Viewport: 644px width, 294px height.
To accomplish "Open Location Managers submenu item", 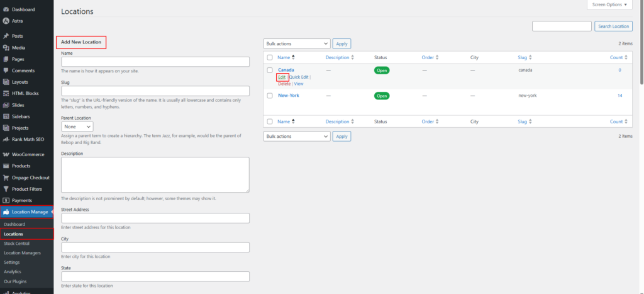I will click(x=22, y=253).
